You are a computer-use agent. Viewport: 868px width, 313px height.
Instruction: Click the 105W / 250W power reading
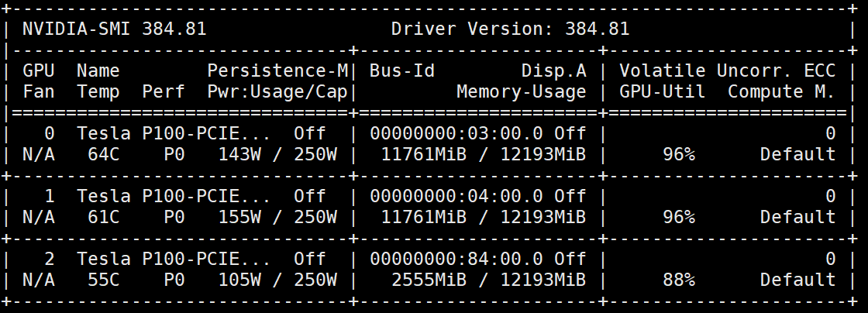[x=278, y=280]
